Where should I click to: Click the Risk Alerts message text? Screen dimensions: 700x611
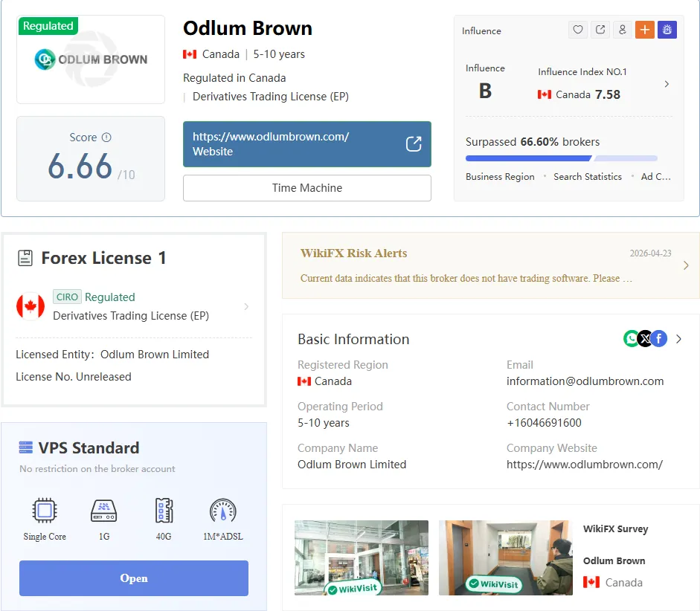(x=466, y=278)
